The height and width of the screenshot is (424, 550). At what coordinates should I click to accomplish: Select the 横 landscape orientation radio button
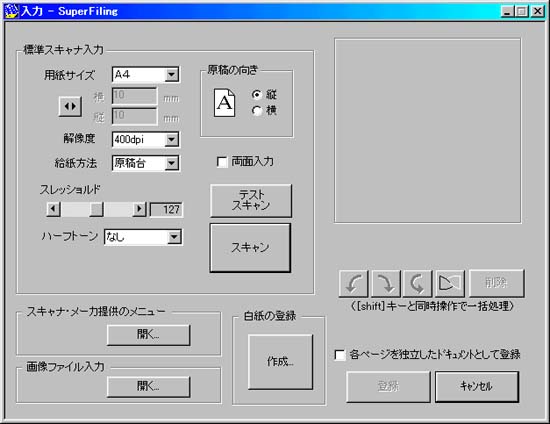[x=257, y=111]
